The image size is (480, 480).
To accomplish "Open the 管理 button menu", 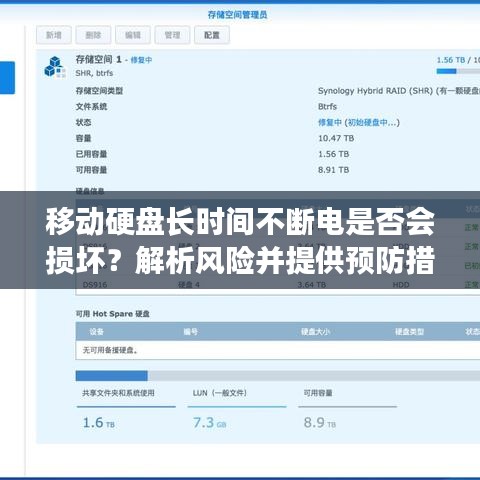I will pos(172,35).
